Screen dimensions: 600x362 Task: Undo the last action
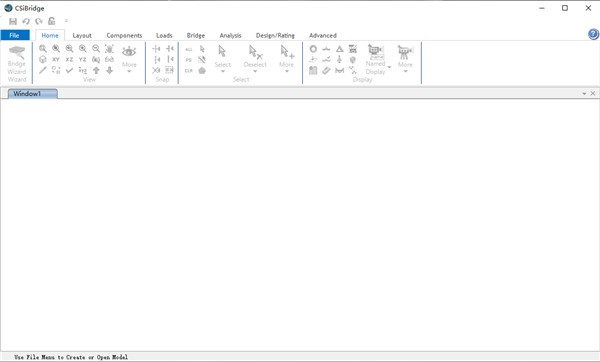[26, 21]
